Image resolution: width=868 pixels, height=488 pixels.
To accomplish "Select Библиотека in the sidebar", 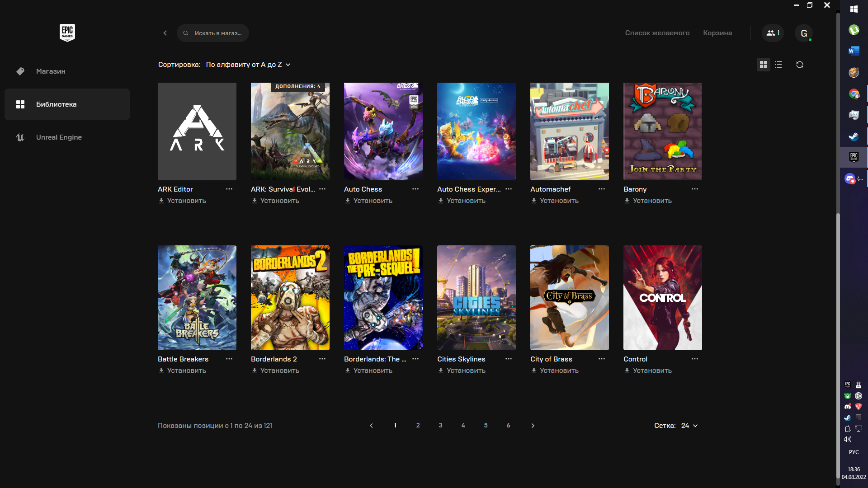I will click(x=67, y=104).
